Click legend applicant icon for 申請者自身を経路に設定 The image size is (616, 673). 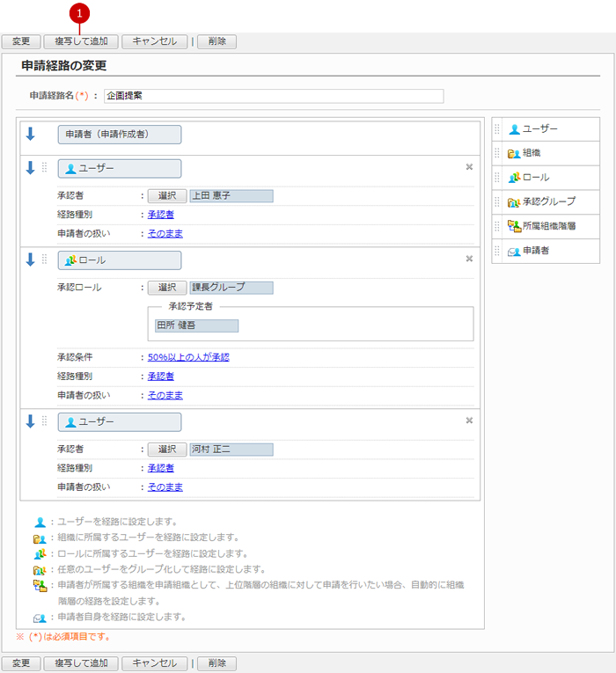pyautogui.click(x=40, y=618)
